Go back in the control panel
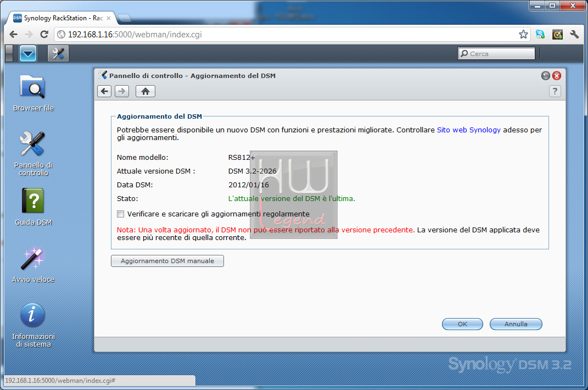The height and width of the screenshot is (390, 588). click(104, 91)
